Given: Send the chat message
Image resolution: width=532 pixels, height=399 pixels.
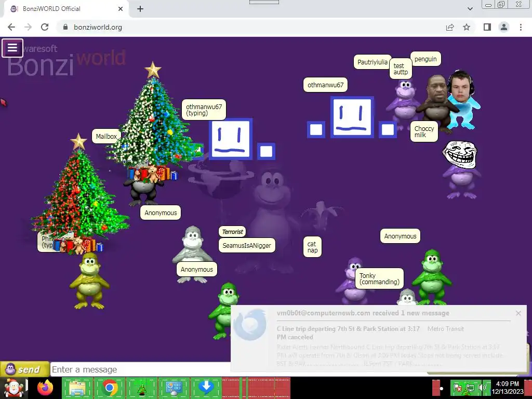Looking at the screenshot, I should 24,369.
